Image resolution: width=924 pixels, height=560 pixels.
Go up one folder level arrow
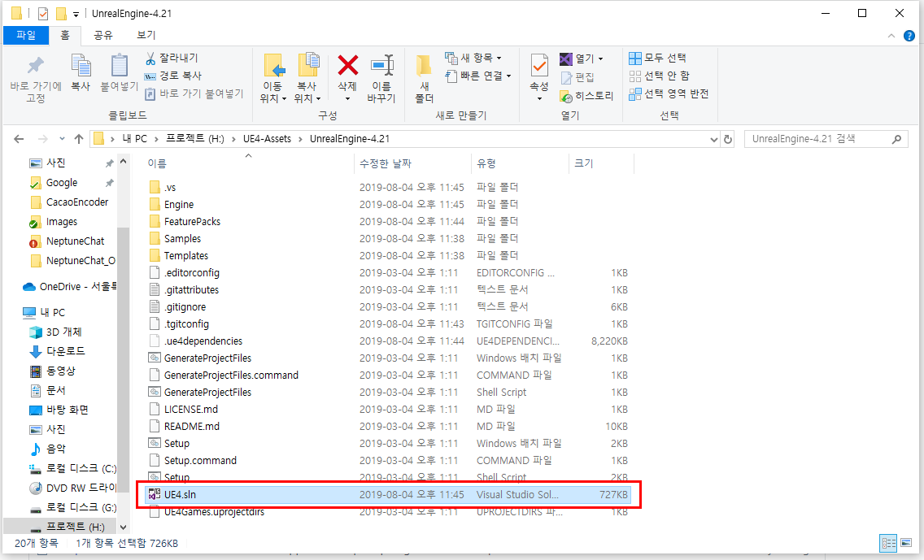[x=79, y=139]
